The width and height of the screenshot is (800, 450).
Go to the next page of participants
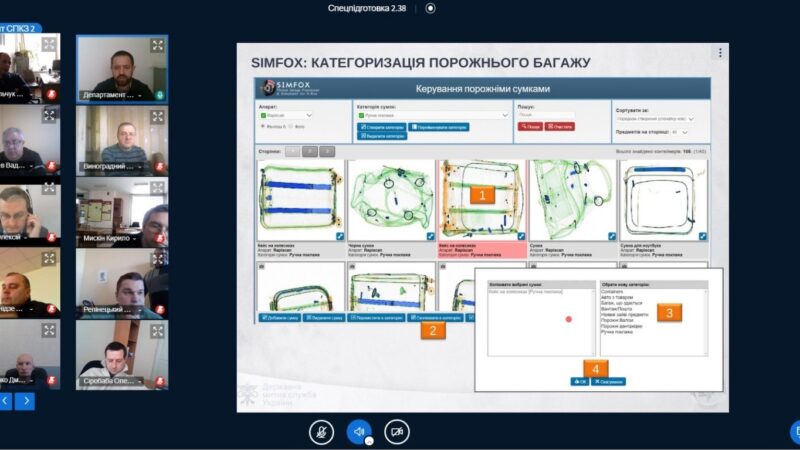[x=24, y=401]
